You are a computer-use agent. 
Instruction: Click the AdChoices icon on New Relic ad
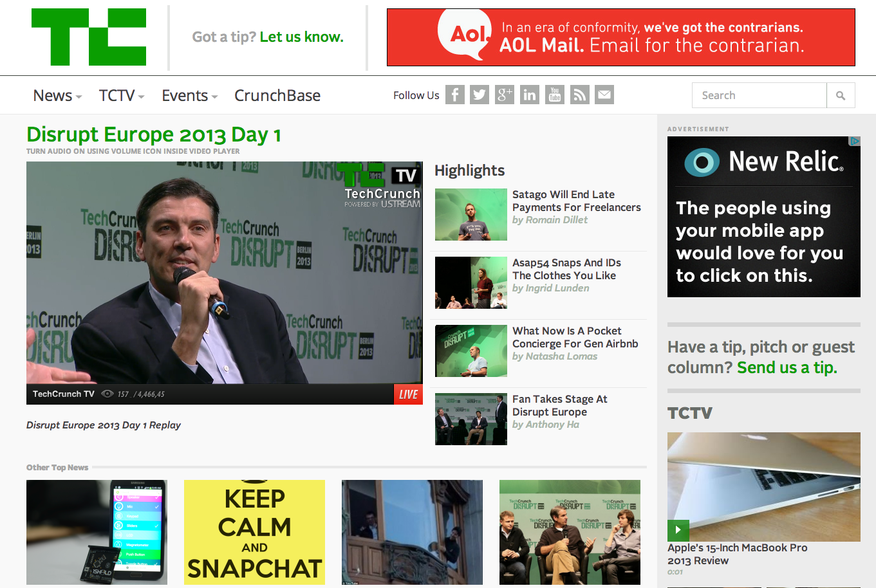pyautogui.click(x=855, y=141)
